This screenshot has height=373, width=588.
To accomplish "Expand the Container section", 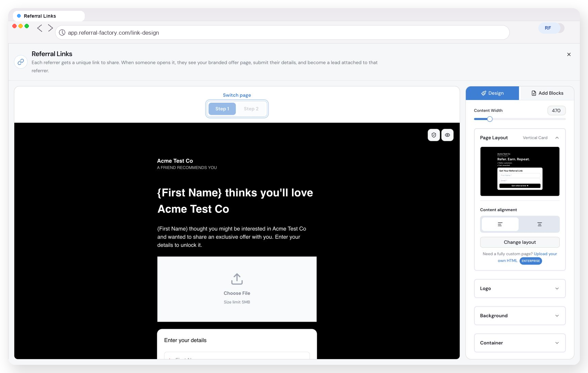I will click(x=520, y=343).
